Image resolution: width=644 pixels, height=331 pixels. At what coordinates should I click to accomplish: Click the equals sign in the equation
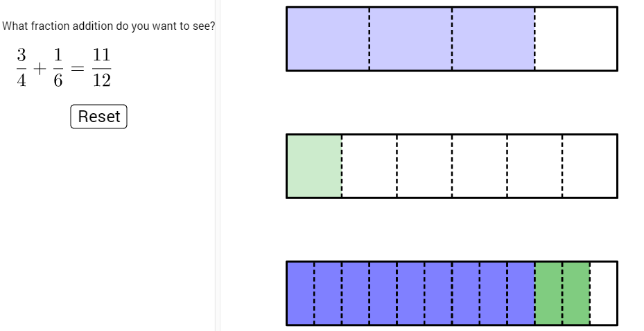click(78, 68)
